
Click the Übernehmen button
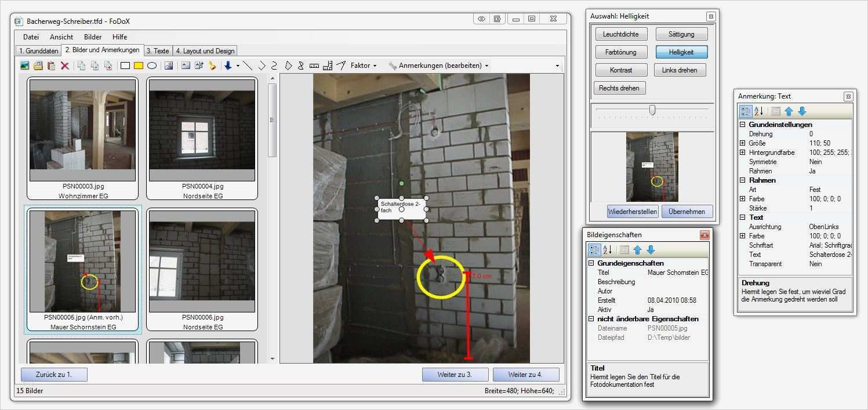(687, 211)
